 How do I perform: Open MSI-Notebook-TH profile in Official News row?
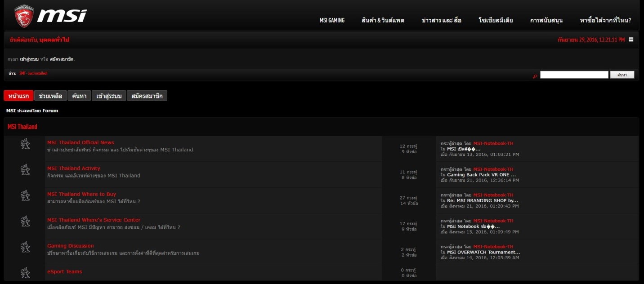tap(493, 143)
